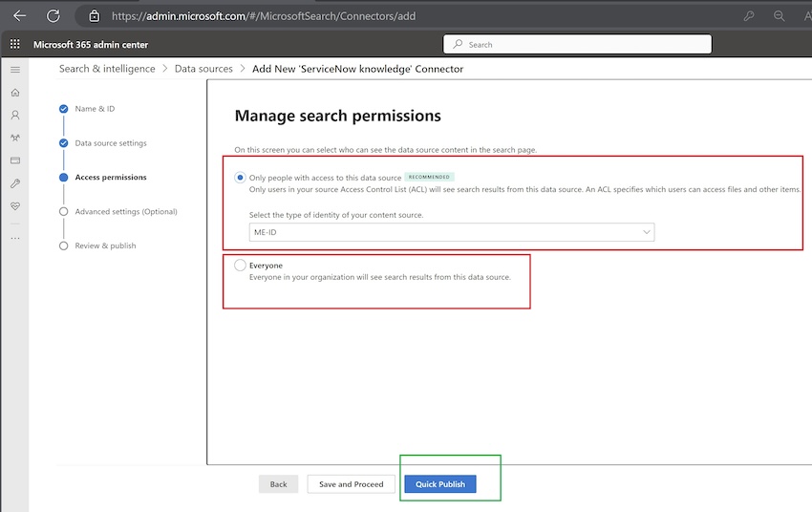Click the Back button
This screenshot has height=512, width=812.
pyautogui.click(x=278, y=484)
